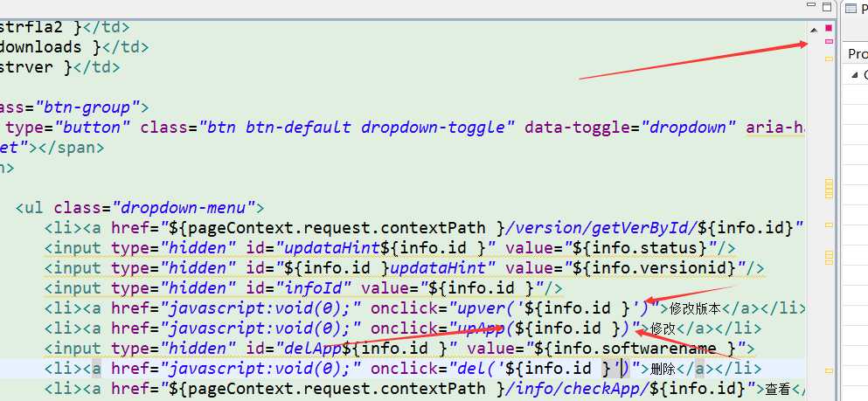
Task: Click the red error square atop the overview ruler
Action: pyautogui.click(x=829, y=28)
